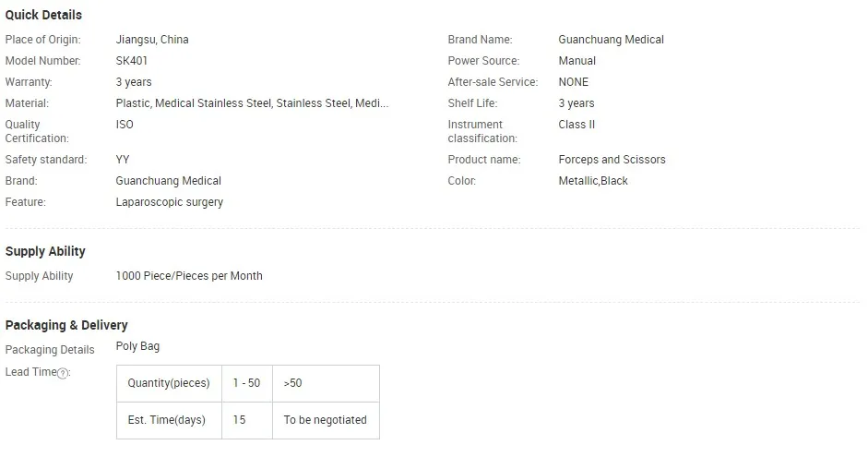Click the Metallic,Black color value
Screen dimensions: 868x457
tap(592, 181)
